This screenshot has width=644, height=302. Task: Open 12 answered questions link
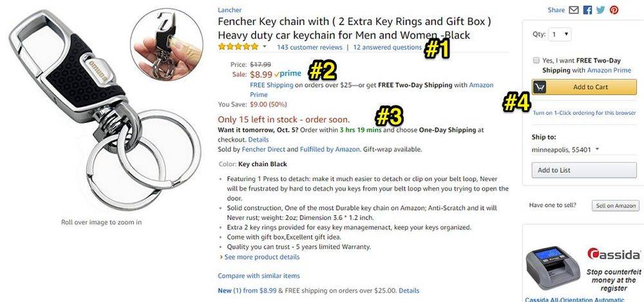(387, 47)
